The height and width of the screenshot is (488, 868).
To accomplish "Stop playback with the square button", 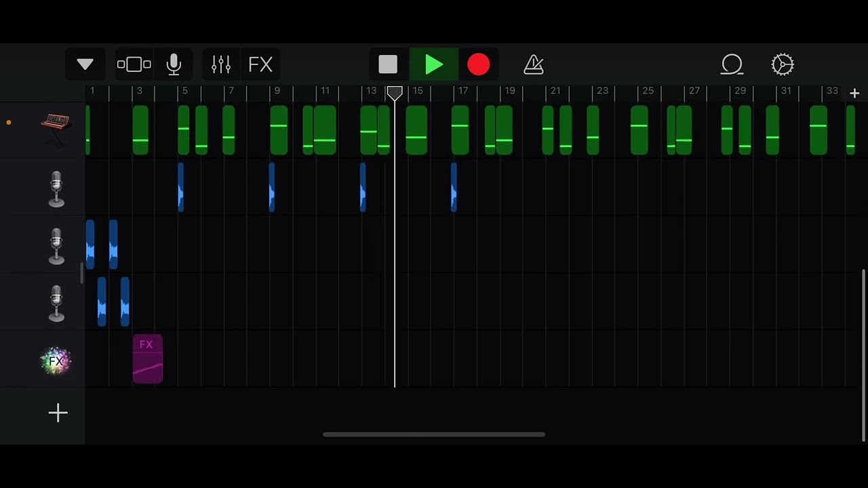I will point(388,64).
